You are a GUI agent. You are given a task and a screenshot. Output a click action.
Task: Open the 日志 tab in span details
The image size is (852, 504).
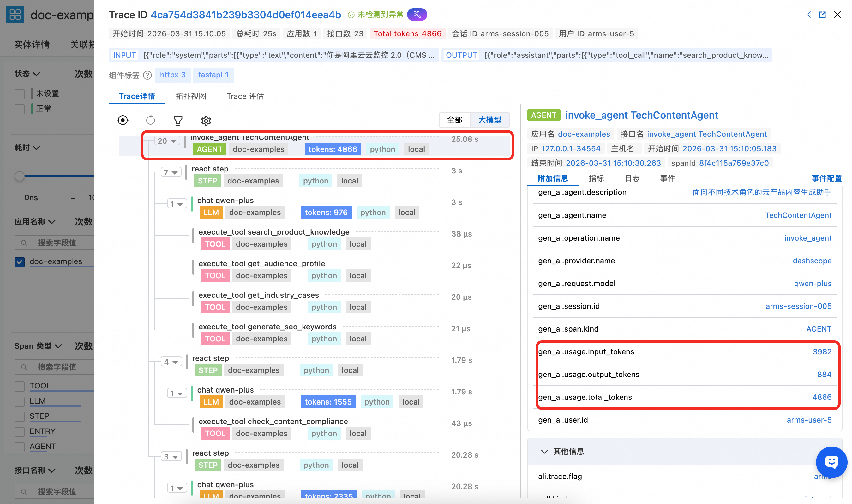(632, 178)
